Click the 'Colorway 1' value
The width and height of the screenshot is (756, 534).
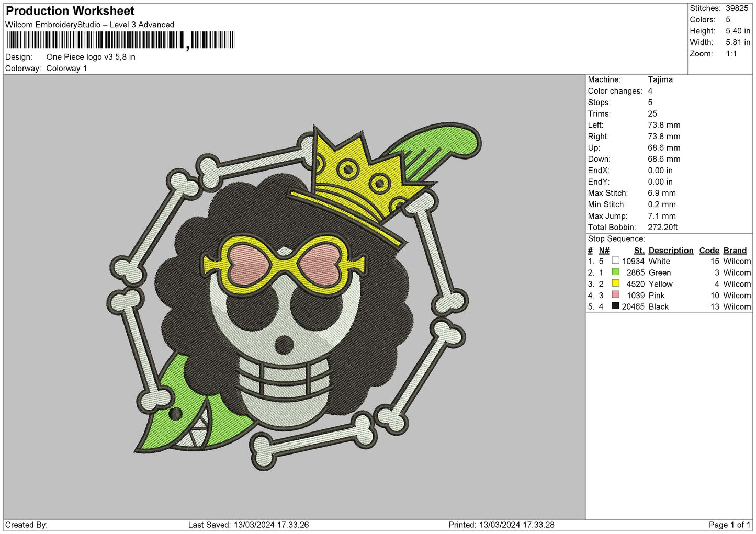pyautogui.click(x=66, y=69)
